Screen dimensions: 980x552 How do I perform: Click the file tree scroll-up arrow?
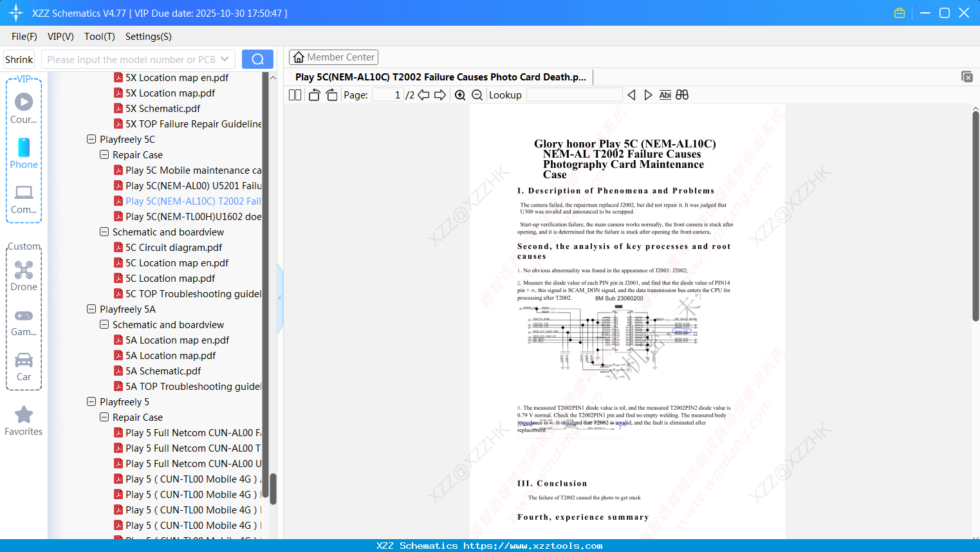click(x=273, y=78)
